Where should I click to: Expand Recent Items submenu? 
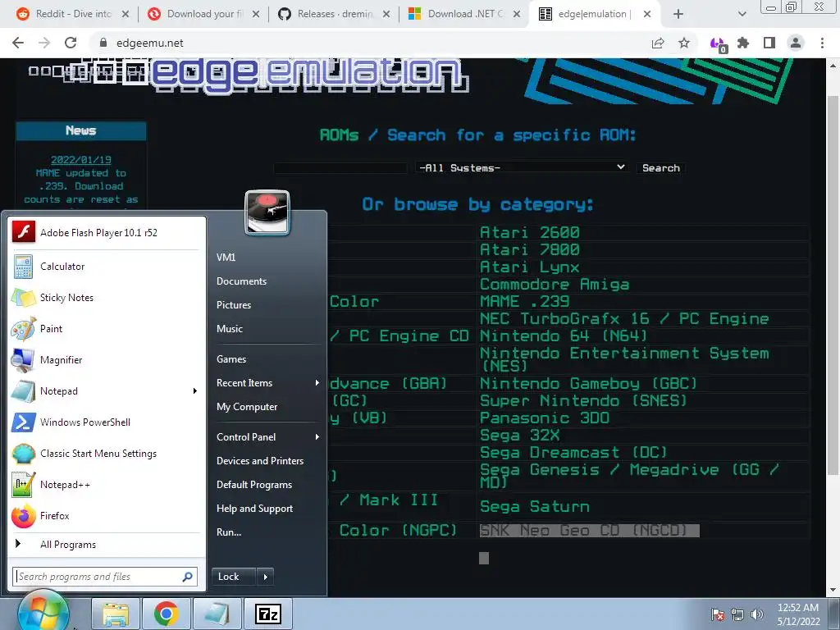(317, 382)
